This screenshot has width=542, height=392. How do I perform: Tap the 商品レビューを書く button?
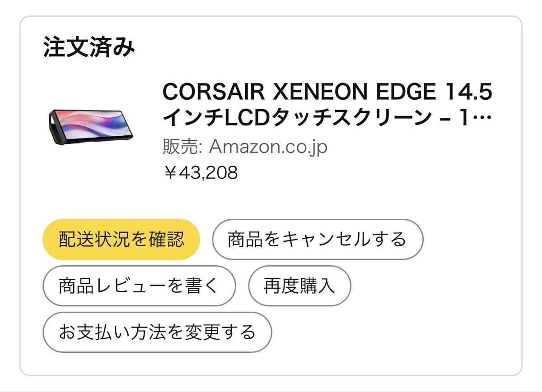139,286
